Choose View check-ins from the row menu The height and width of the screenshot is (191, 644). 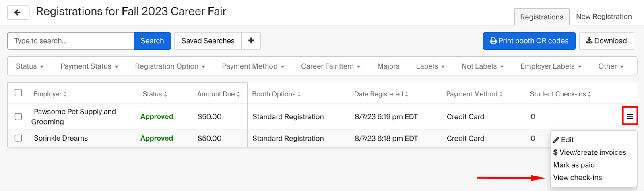pos(578,178)
